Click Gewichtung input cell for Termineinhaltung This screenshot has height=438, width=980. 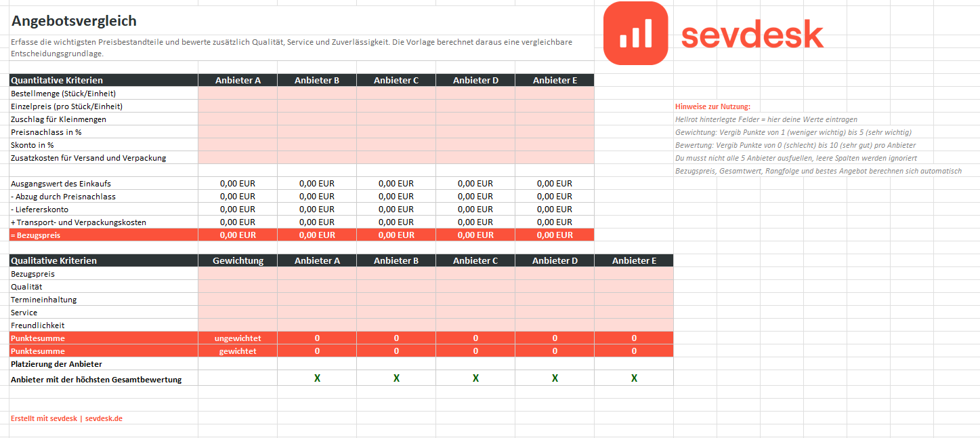point(238,299)
